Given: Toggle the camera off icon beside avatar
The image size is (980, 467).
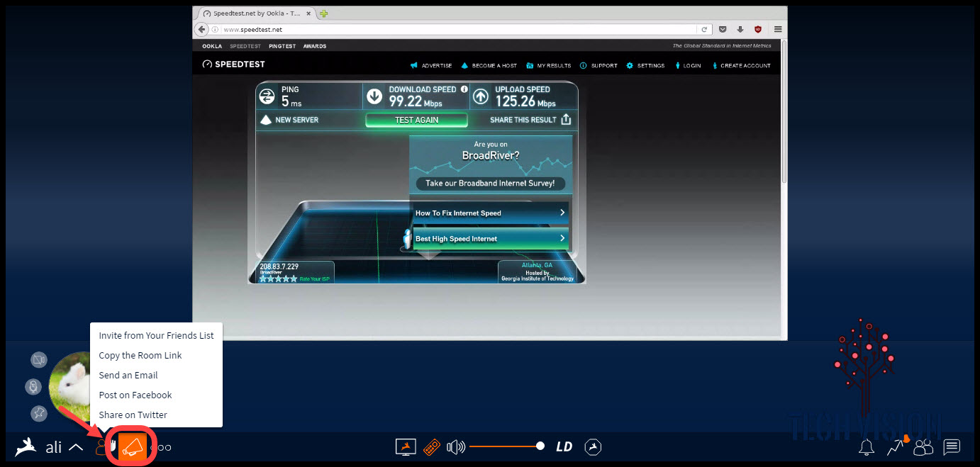Looking at the screenshot, I should 38,360.
